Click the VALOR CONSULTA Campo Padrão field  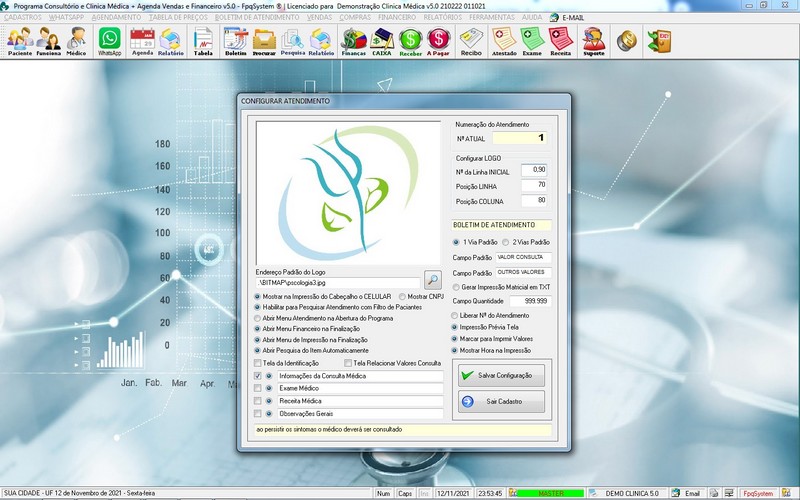(x=523, y=258)
